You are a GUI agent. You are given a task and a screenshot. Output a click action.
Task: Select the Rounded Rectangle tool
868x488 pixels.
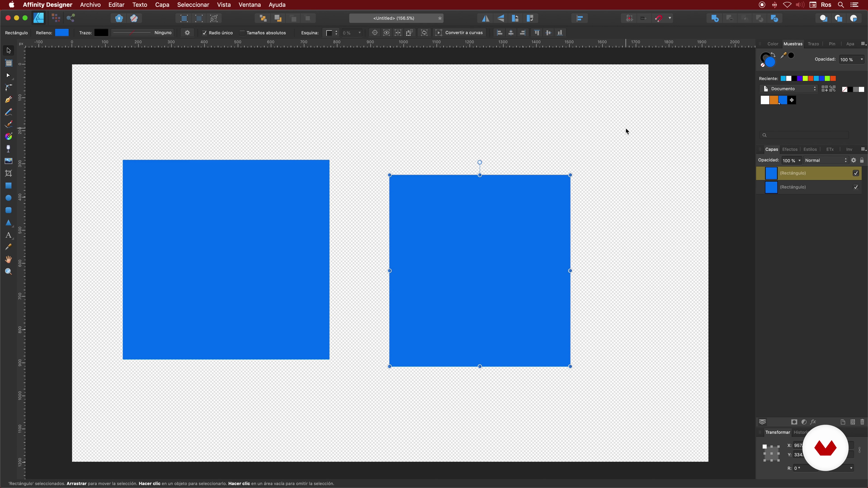8,210
